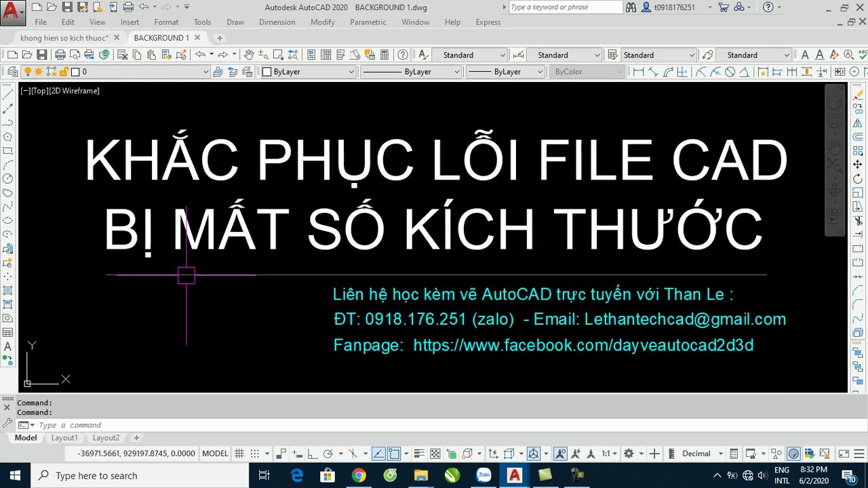Click the Plot printer icon in Standard toolbar
The width and height of the screenshot is (868, 488).
60,55
